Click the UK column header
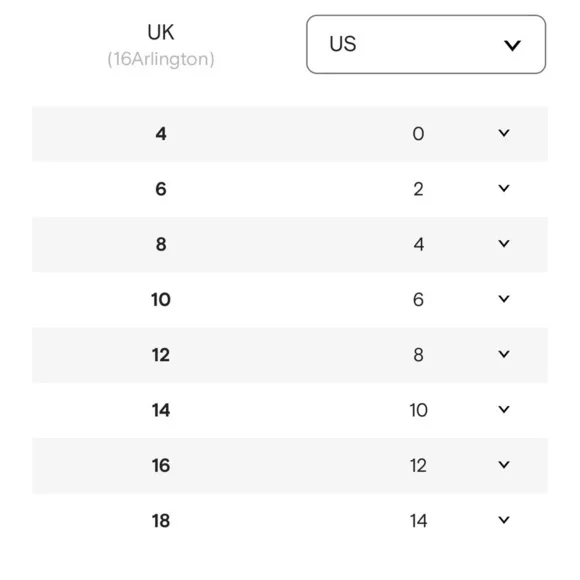 click(x=161, y=33)
